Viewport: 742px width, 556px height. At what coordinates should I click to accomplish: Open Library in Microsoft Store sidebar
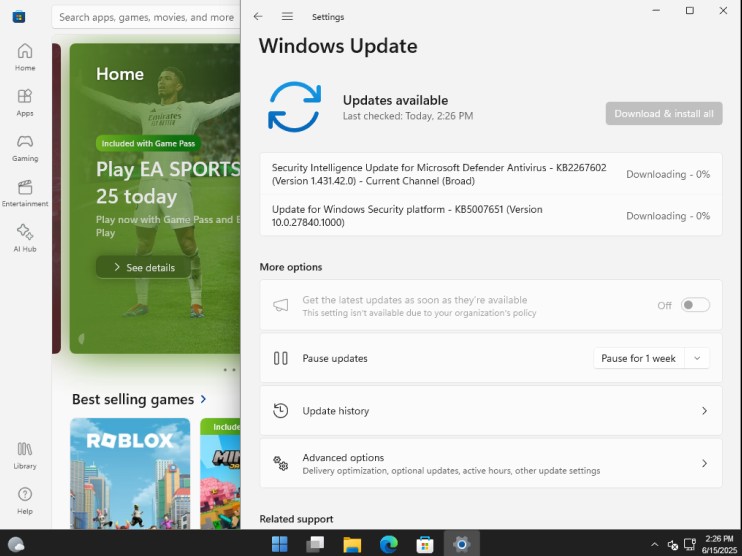coord(25,455)
